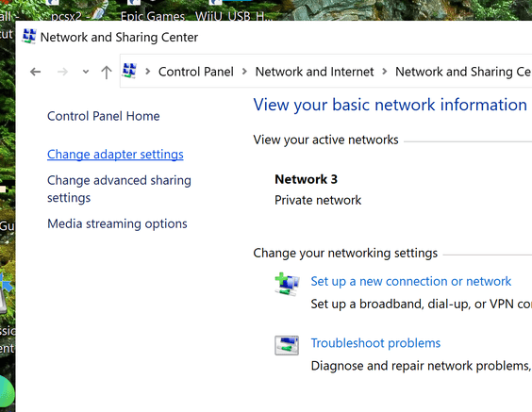Click the address bar network icon
The height and width of the screenshot is (412, 532).
pos(129,71)
